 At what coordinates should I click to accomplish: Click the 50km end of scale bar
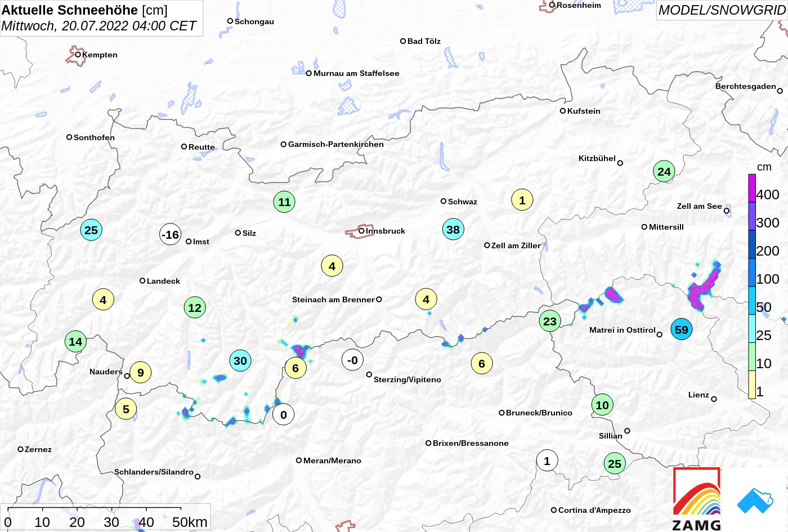(x=190, y=522)
